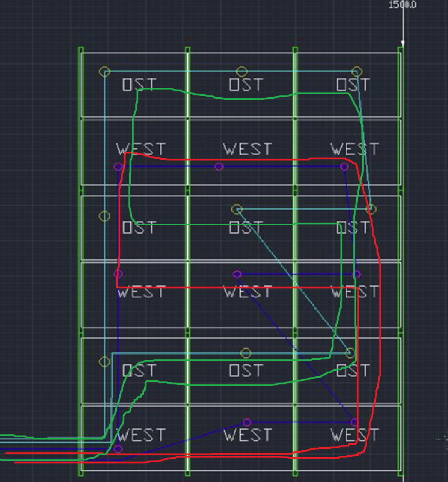Screen dimensions: 448x482
Task: Select purple circle in the middle of top purple line
Action: click(x=219, y=167)
